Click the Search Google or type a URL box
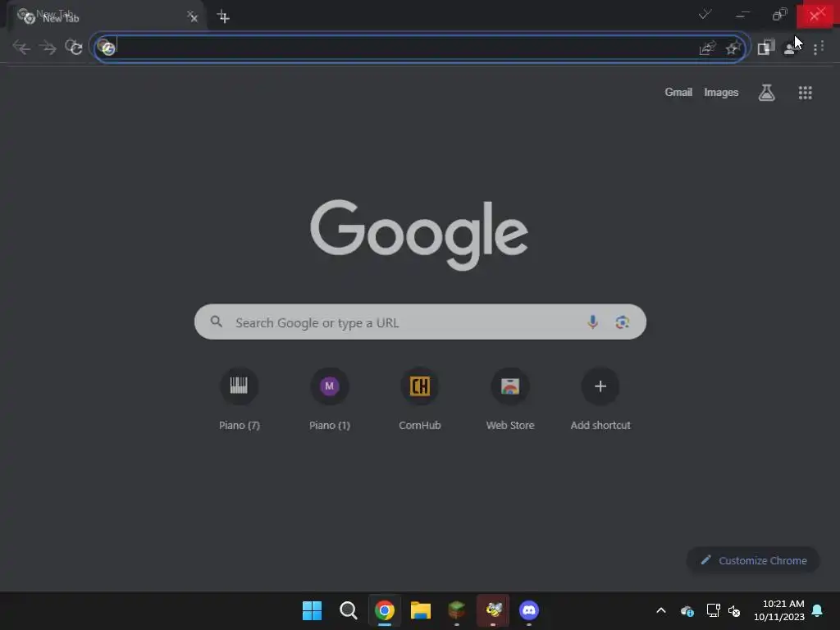This screenshot has height=630, width=840. [x=420, y=322]
